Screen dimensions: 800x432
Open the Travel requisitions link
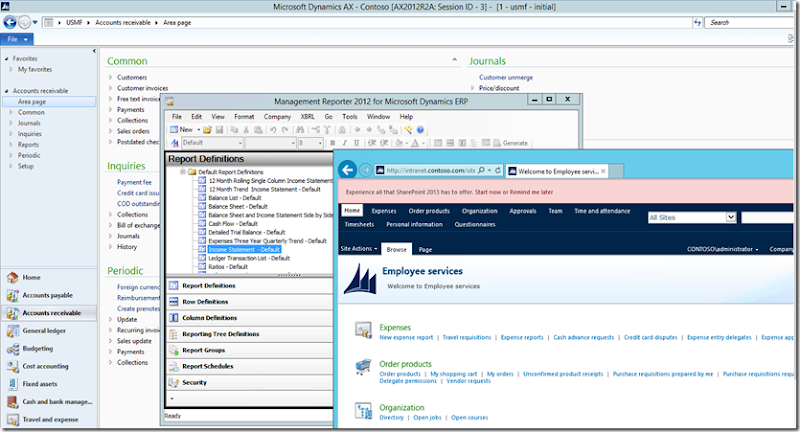point(465,338)
